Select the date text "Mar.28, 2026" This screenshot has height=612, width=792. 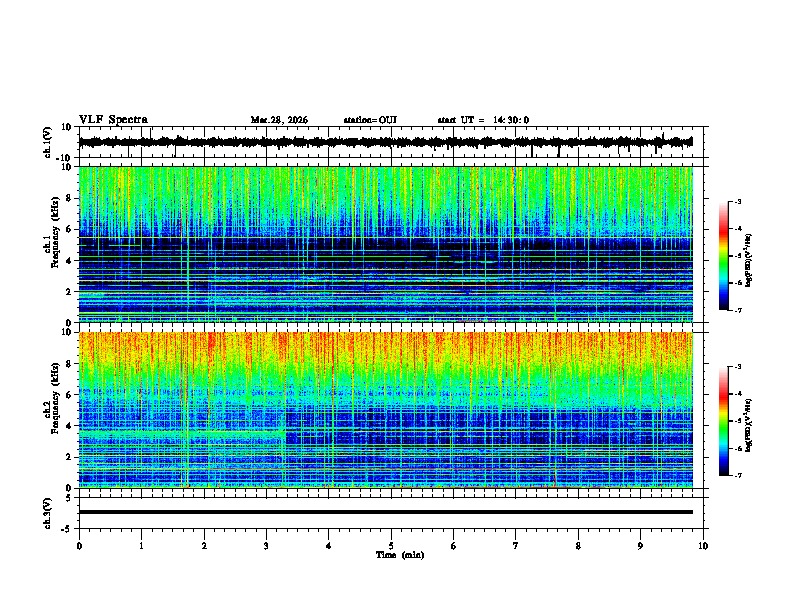(x=279, y=120)
